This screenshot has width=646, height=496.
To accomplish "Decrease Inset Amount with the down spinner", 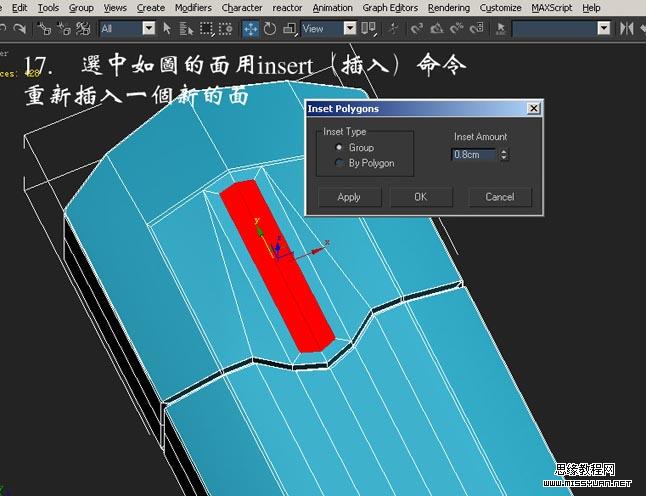I will [504, 157].
